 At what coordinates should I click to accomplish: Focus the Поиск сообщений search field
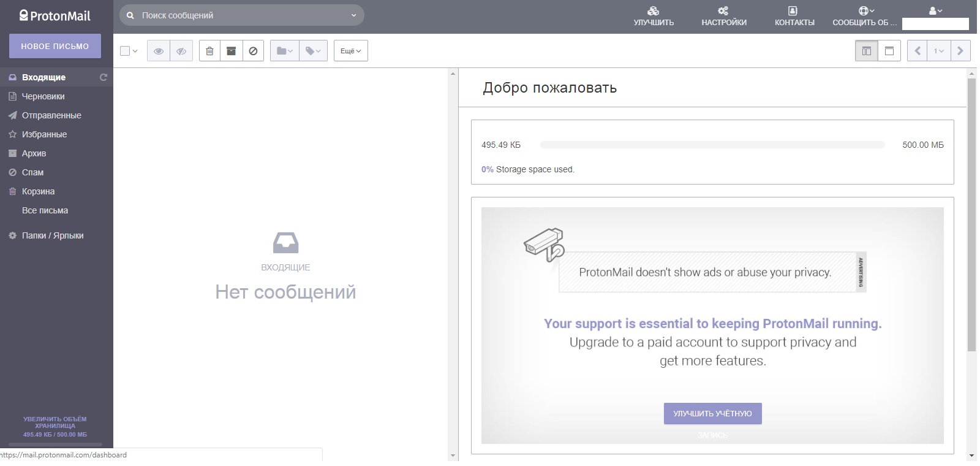[243, 15]
